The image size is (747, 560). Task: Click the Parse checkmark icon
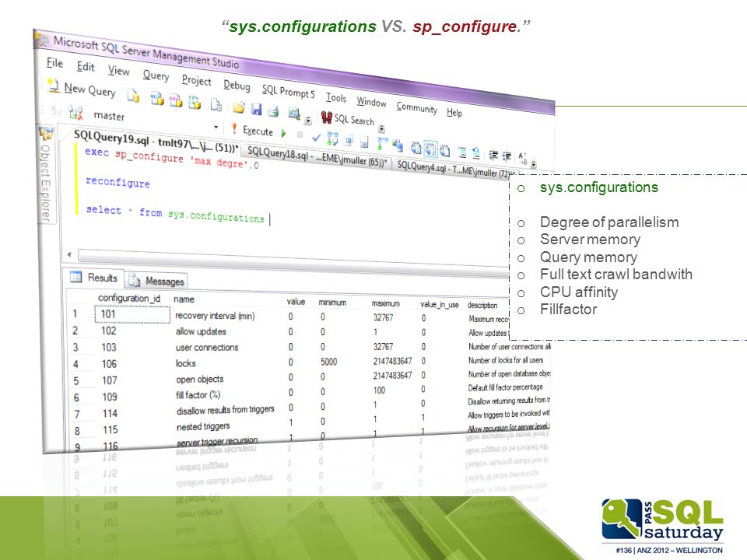(x=317, y=137)
